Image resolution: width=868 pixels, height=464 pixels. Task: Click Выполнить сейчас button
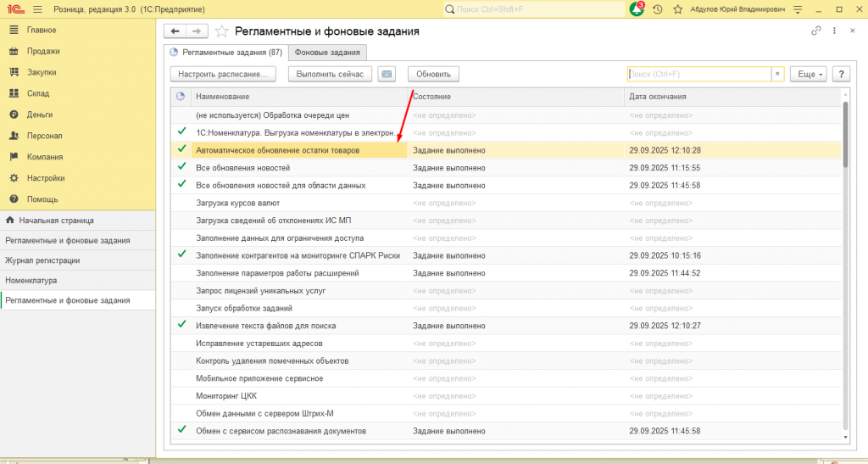330,74
